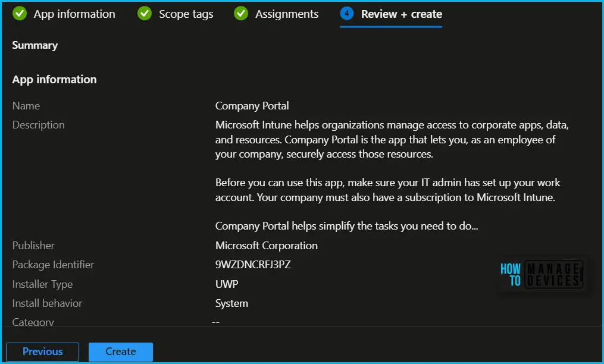Click the green checkmark beside Assignments
The height and width of the screenshot is (364, 604).
(241, 14)
